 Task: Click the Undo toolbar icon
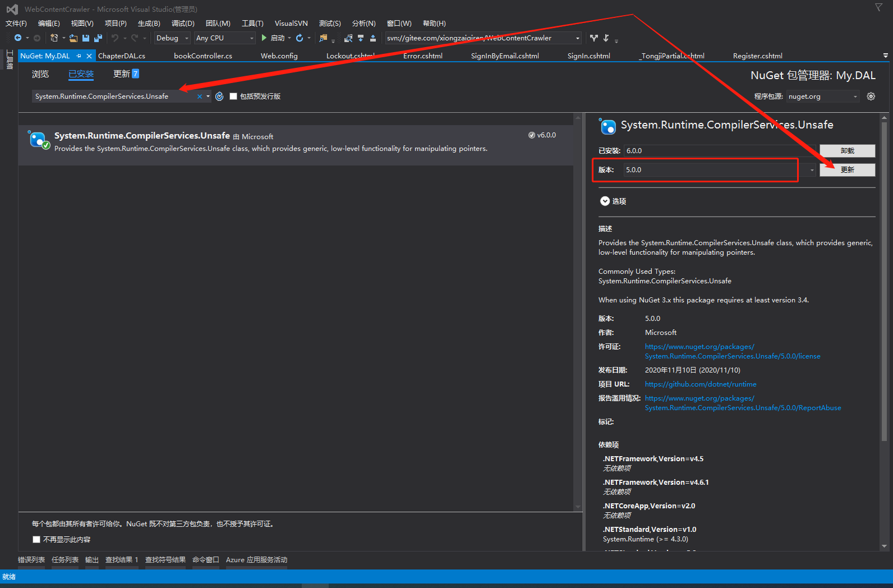[114, 38]
